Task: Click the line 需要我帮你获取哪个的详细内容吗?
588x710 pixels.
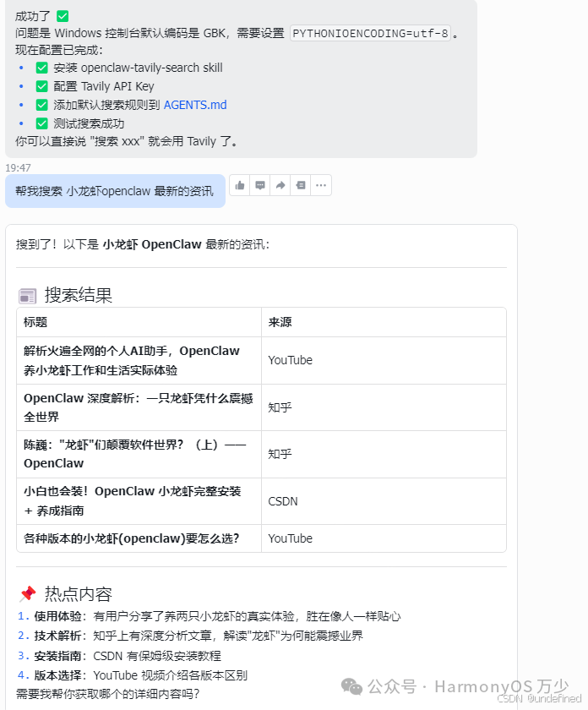Action: point(108,694)
